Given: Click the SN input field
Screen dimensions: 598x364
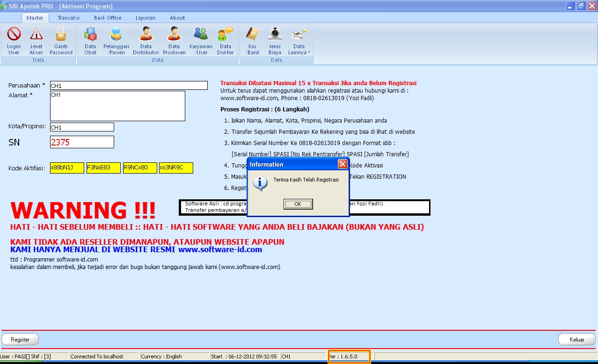Looking at the screenshot, I should tap(82, 142).
